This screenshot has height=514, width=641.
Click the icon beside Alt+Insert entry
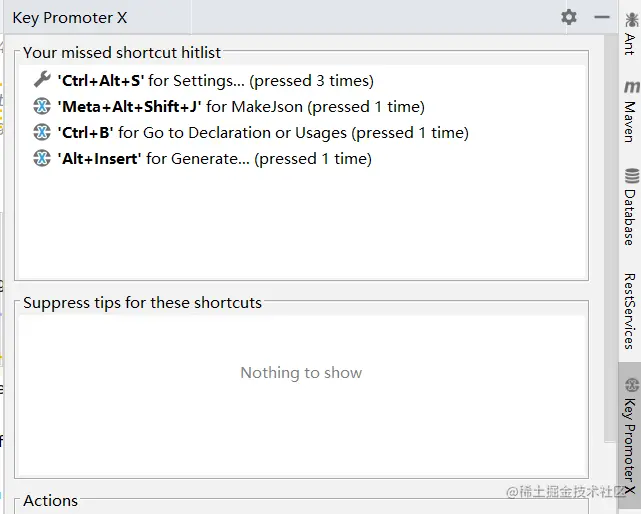pyautogui.click(x=42, y=159)
